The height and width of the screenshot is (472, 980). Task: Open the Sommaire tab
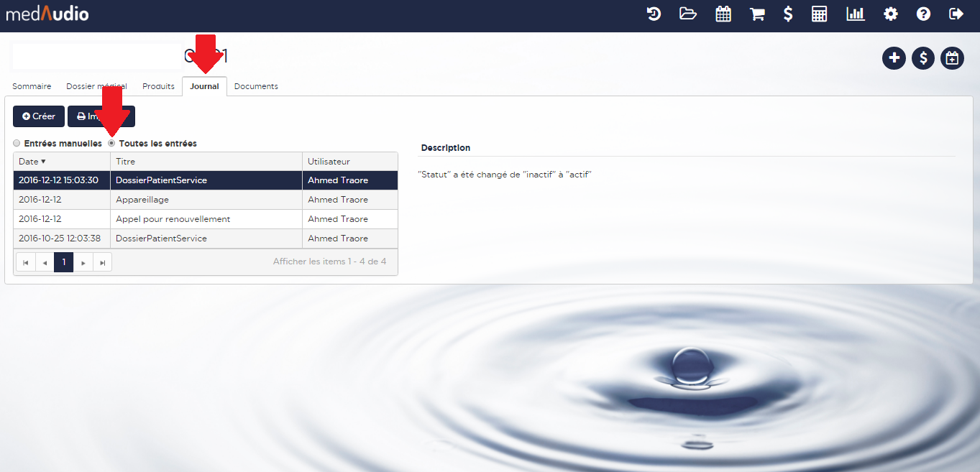32,86
